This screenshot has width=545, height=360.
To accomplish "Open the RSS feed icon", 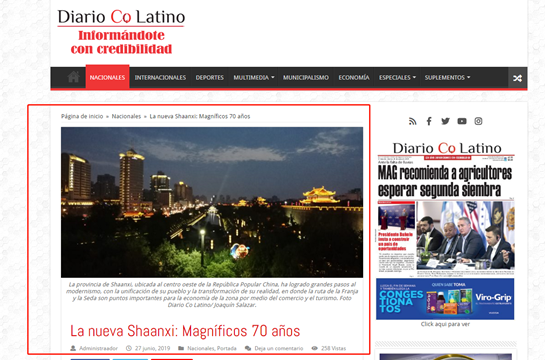I will click(x=413, y=121).
